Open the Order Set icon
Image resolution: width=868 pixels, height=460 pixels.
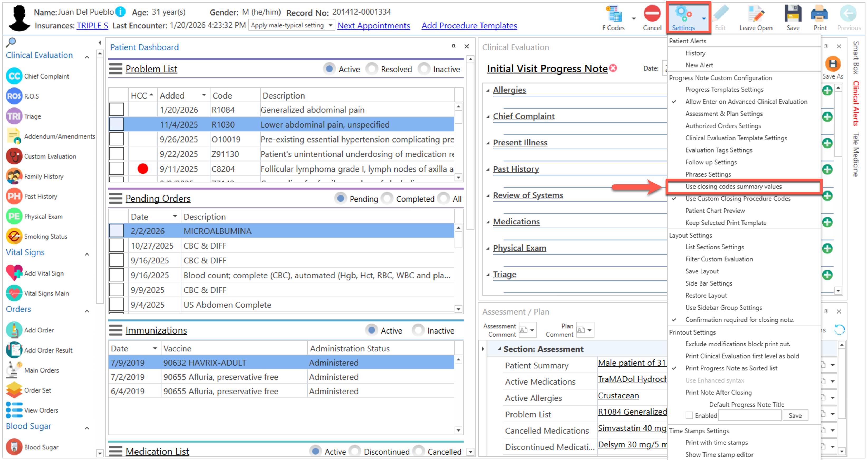pyautogui.click(x=14, y=390)
